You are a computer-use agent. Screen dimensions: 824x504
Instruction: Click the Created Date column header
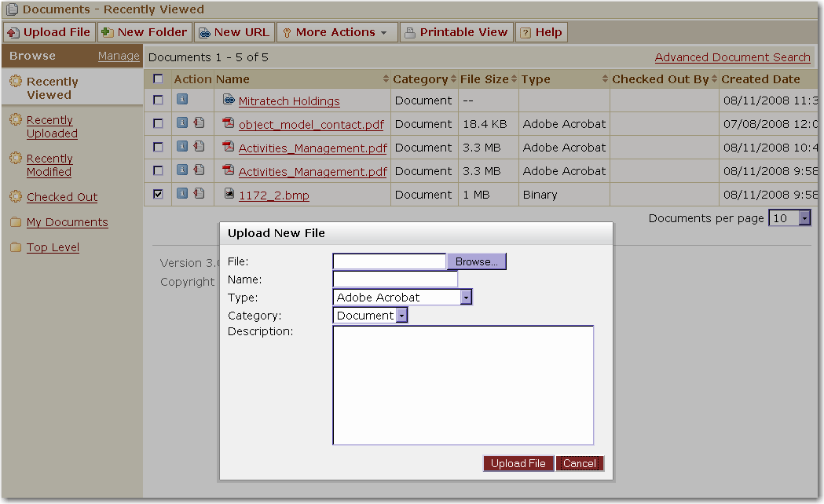tap(760, 79)
